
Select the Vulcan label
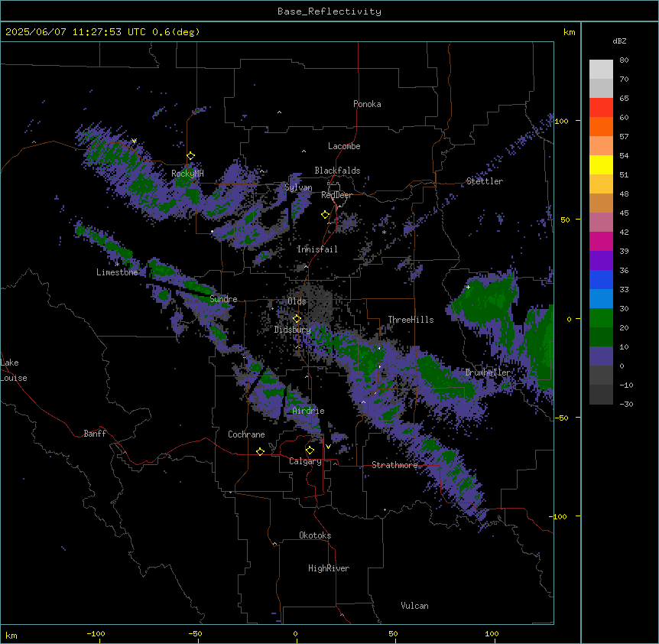[415, 606]
